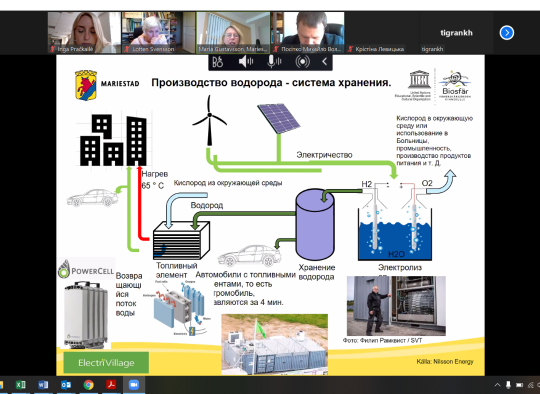Screen dimensions: 540x394
Task: Click the Mariestad coat of arms logo
Action: coord(86,85)
